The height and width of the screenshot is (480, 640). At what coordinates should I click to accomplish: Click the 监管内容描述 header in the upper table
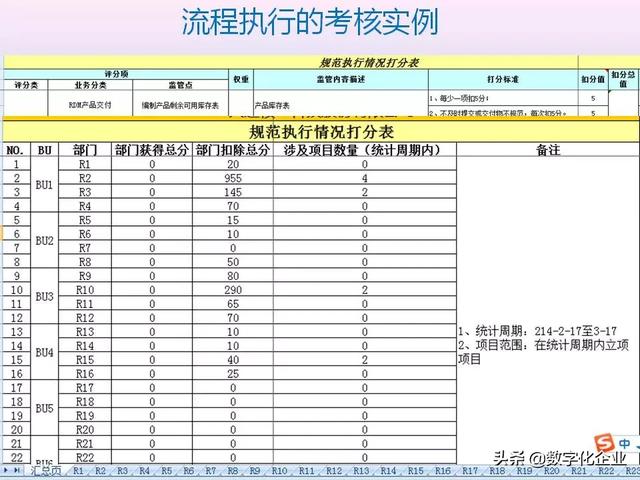341,80
